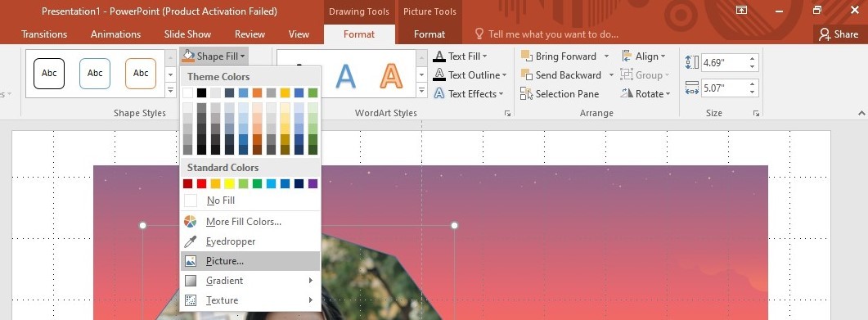868x320 pixels.
Task: Click the Text Outline icon
Action: click(439, 75)
